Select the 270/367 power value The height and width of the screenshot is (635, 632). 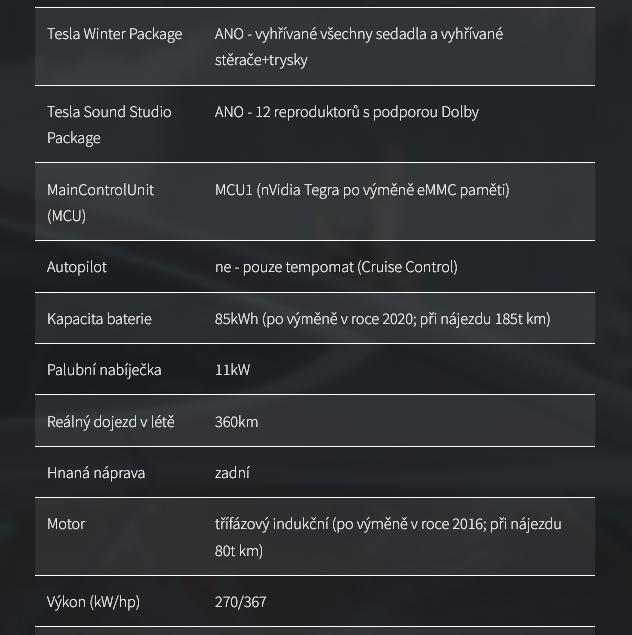(240, 602)
